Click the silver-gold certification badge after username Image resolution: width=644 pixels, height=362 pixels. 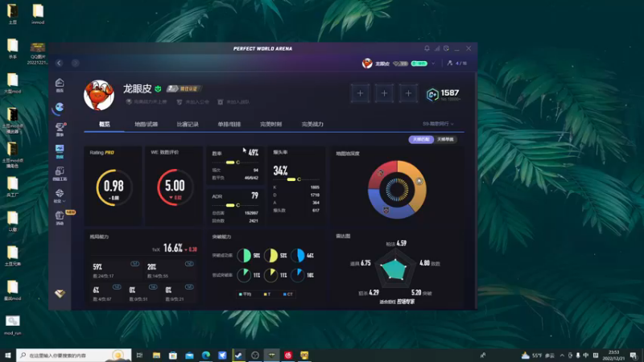coord(184,88)
